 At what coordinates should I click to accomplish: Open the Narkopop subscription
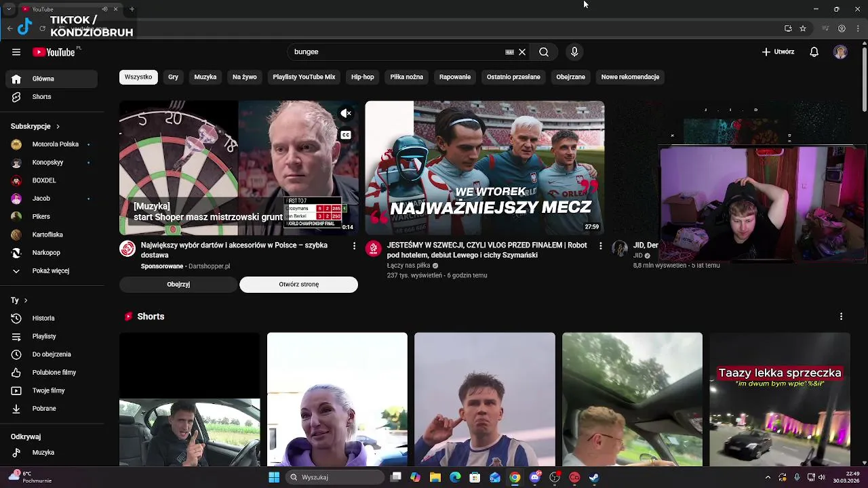(52, 253)
